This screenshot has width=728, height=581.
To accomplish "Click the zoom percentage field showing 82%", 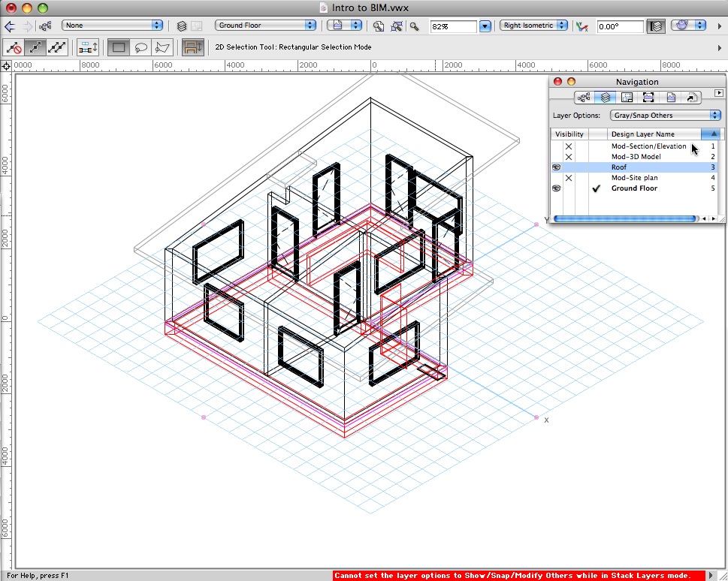I will click(453, 26).
